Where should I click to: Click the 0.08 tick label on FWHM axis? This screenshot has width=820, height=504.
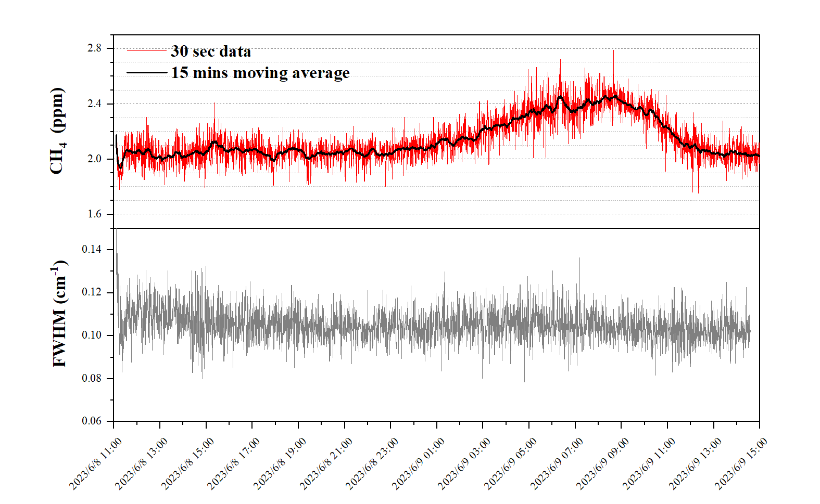[92, 378]
